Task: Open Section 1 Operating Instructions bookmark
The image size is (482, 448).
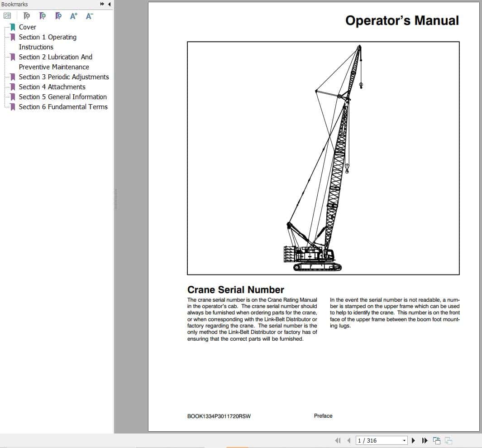Action: (48, 37)
